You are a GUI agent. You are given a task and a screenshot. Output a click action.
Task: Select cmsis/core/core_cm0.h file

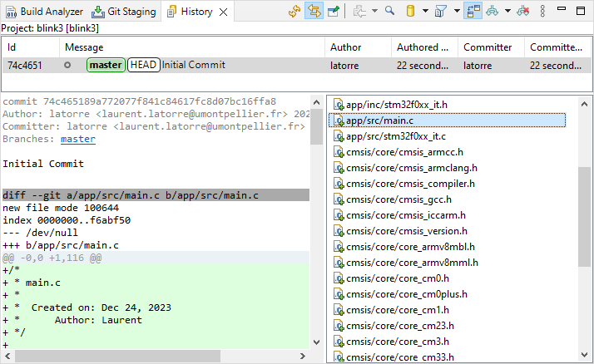pos(391,278)
